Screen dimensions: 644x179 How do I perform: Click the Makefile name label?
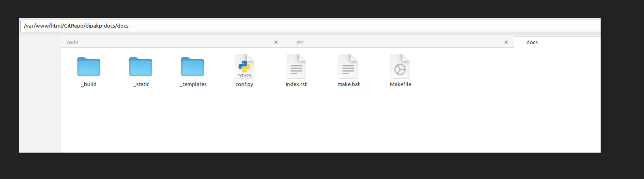pyautogui.click(x=400, y=84)
